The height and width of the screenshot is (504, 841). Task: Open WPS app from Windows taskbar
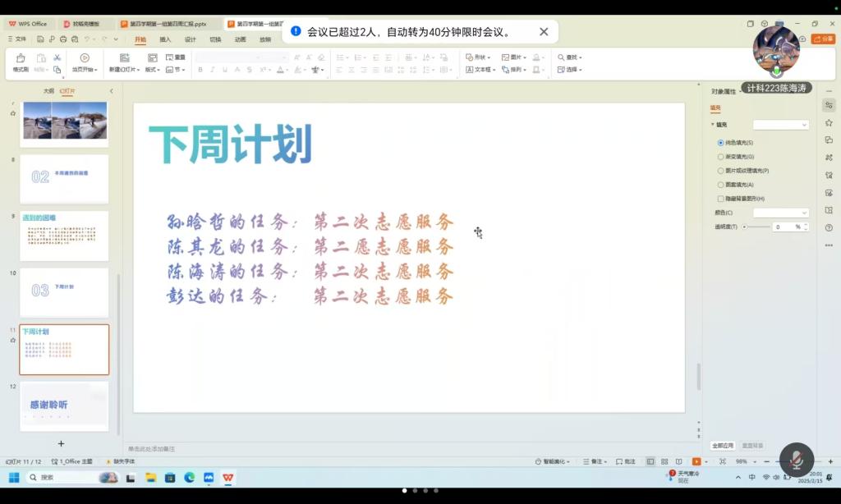tap(227, 477)
